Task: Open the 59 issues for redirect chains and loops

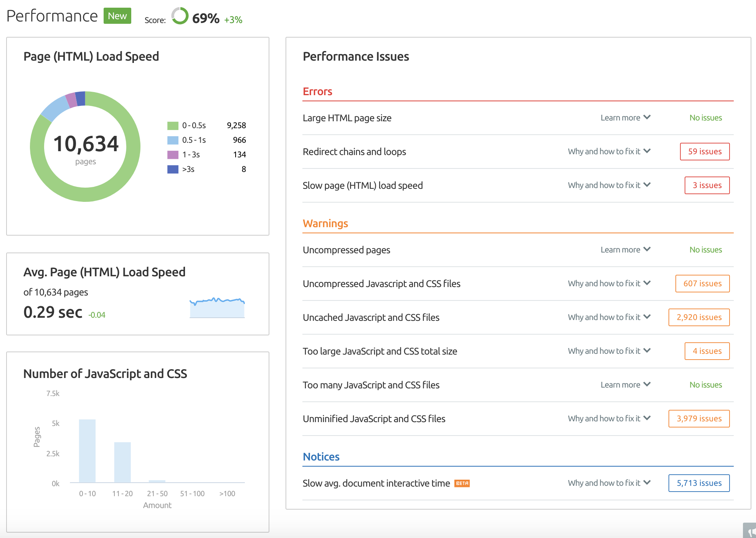Action: pyautogui.click(x=705, y=152)
